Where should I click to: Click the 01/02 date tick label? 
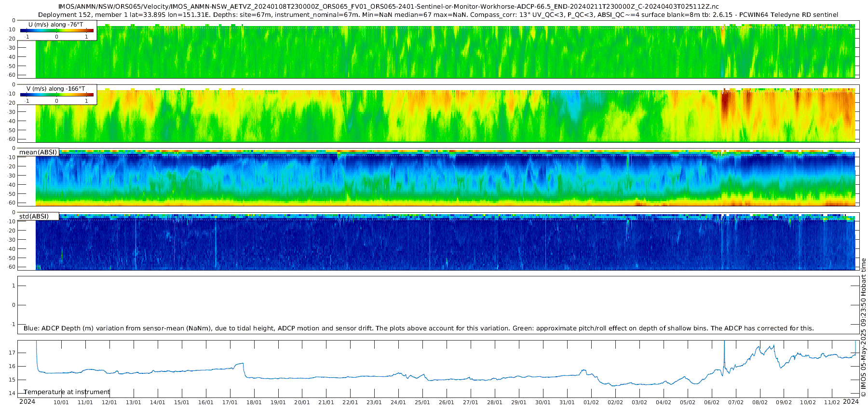click(x=591, y=402)
